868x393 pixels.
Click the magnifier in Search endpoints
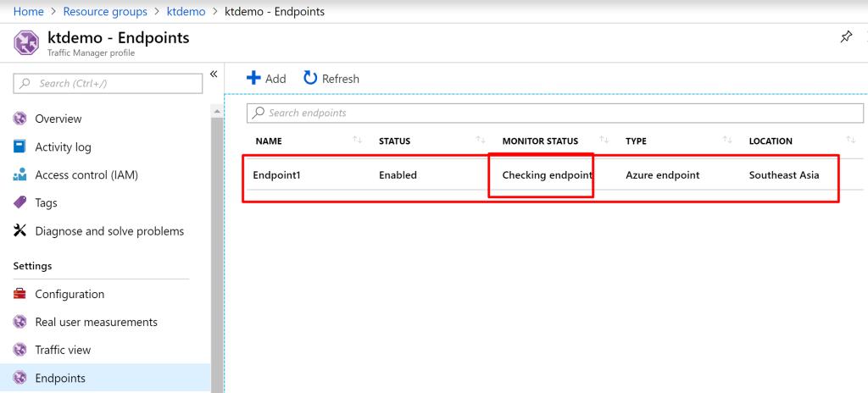[x=258, y=113]
